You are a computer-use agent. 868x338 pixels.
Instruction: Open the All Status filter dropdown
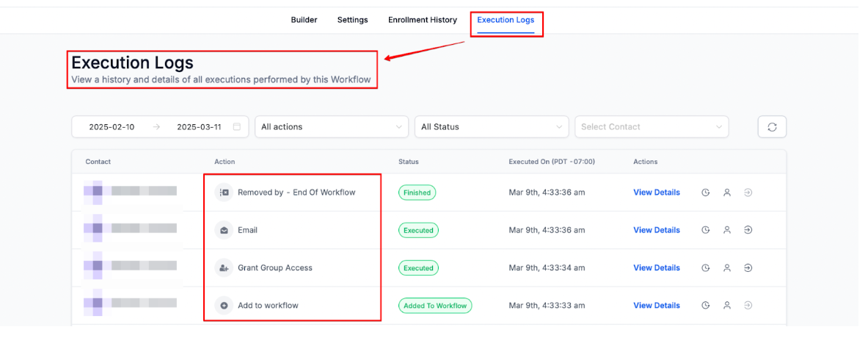[x=491, y=127]
